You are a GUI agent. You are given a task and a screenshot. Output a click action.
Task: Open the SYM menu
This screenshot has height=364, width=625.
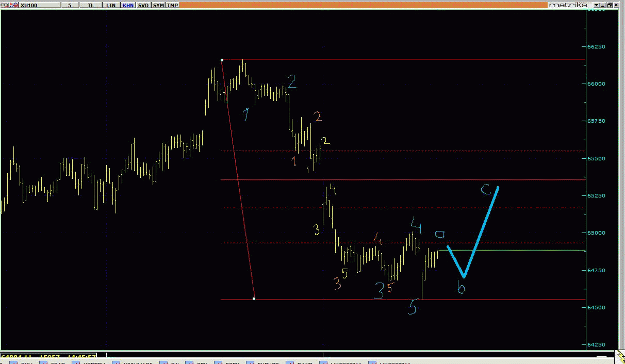(x=158, y=5)
